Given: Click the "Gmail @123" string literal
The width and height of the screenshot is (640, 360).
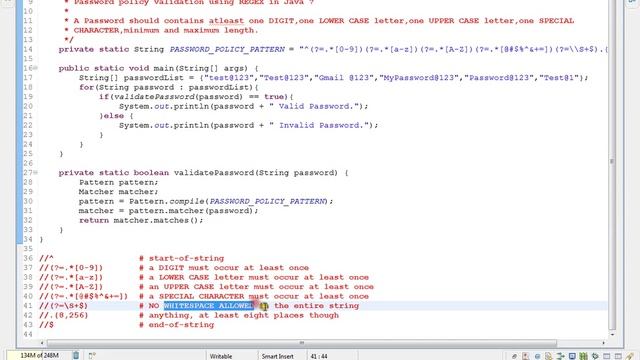Looking at the screenshot, I should tap(344, 78).
